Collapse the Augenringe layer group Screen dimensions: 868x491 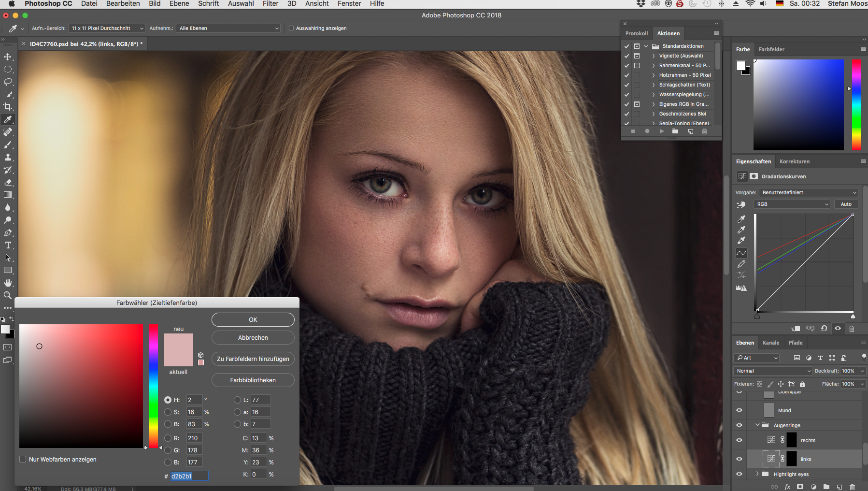(757, 425)
